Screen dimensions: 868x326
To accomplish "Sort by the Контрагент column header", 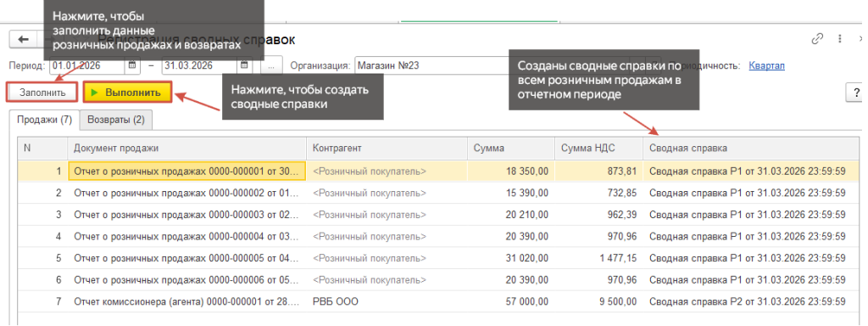I will (x=387, y=148).
